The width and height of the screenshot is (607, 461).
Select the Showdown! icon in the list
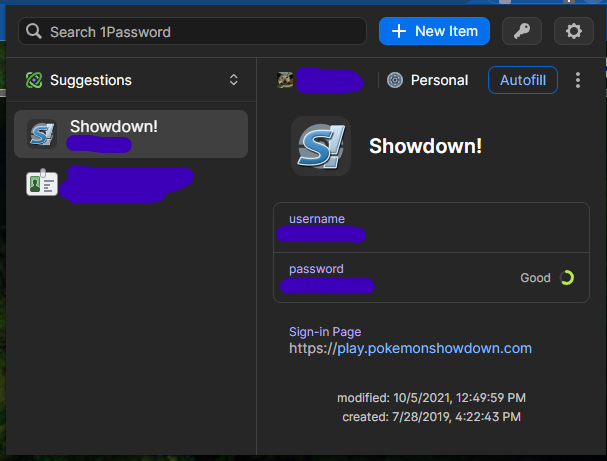tap(42, 134)
